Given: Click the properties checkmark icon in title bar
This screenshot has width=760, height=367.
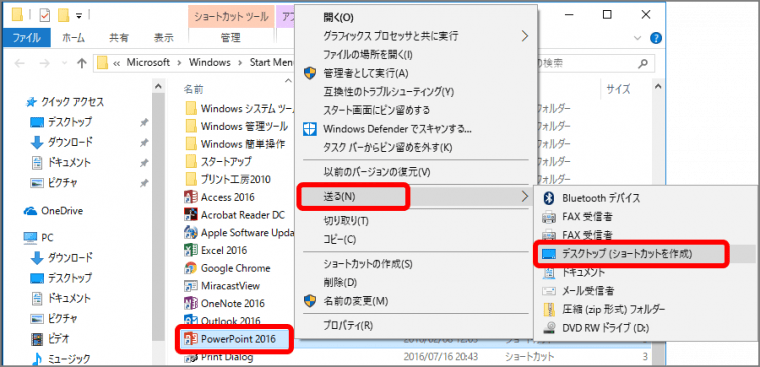Looking at the screenshot, I should tap(45, 16).
